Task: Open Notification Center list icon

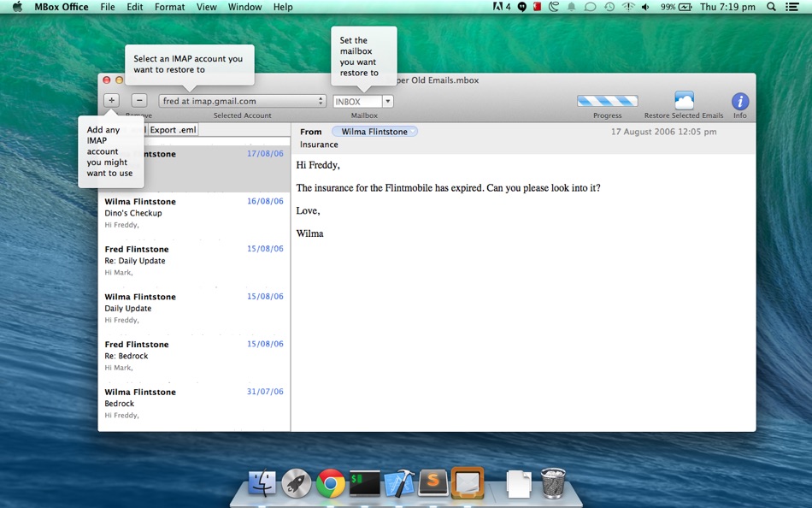Action: coord(791,7)
